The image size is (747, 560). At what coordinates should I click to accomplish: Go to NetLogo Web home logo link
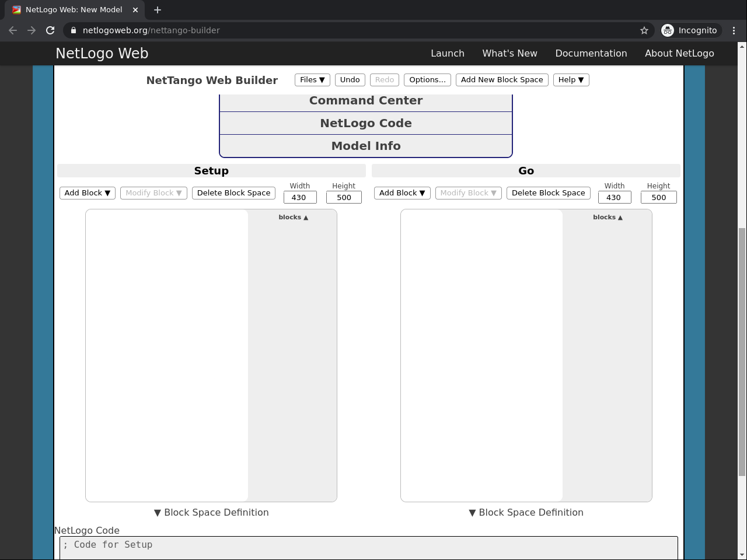tap(102, 53)
